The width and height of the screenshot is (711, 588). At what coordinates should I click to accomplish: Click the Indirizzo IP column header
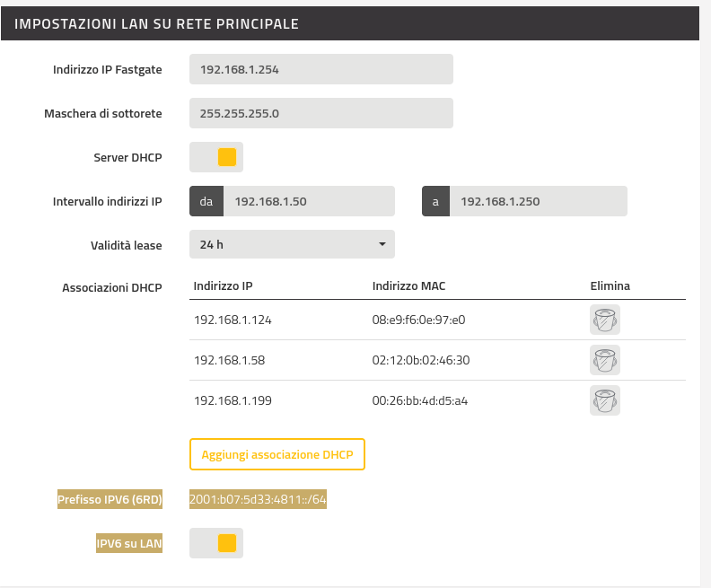point(224,286)
